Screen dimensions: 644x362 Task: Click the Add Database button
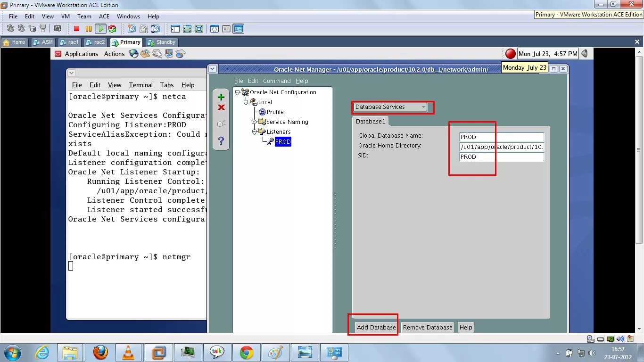376,328
